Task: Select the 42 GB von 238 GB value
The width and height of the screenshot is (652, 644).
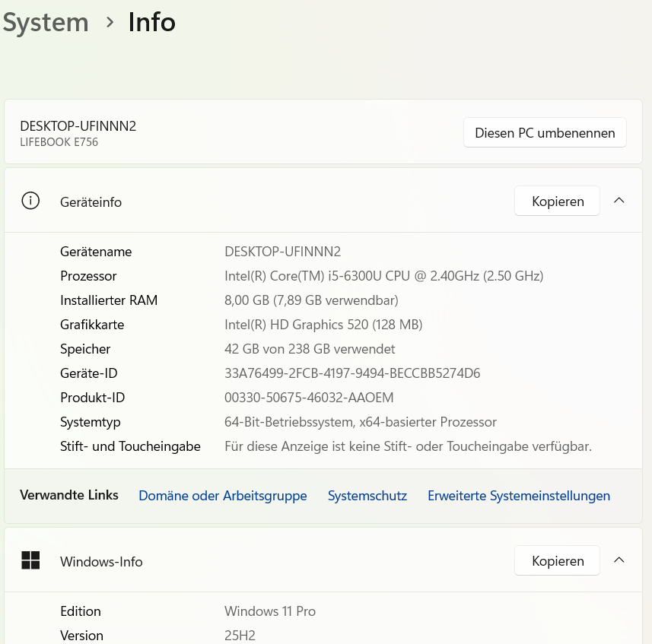Action: (310, 348)
